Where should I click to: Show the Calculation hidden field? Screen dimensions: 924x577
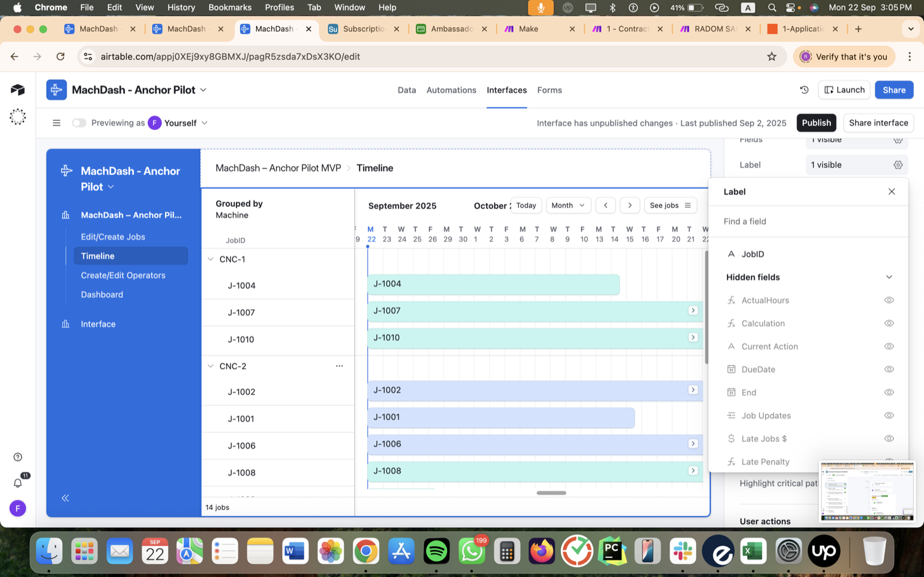tap(889, 323)
